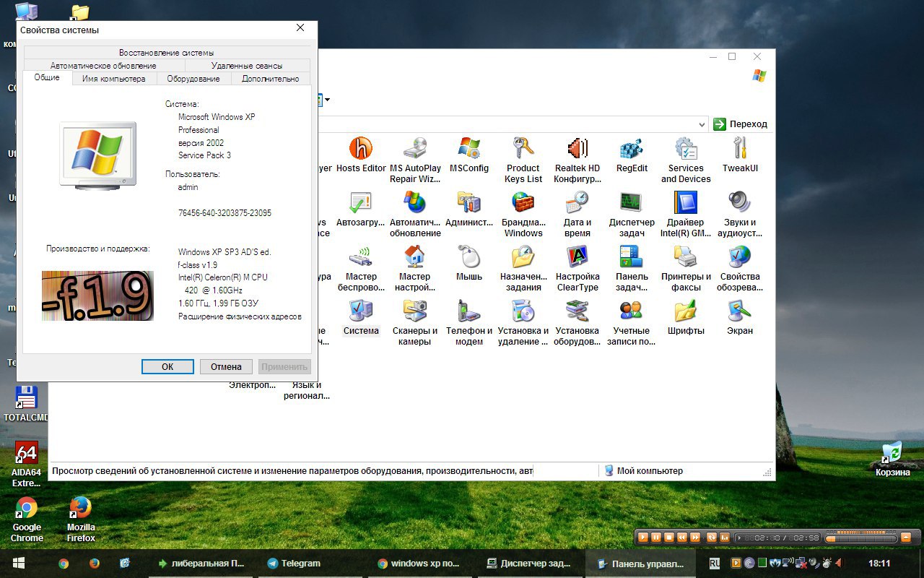924x578 pixels.
Task: Open Принтеры и факсы icon
Action: pos(686,268)
